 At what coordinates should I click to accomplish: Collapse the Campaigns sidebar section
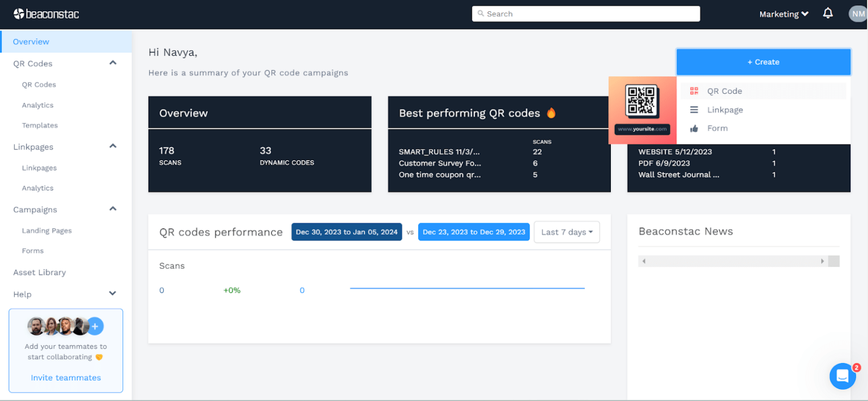112,209
